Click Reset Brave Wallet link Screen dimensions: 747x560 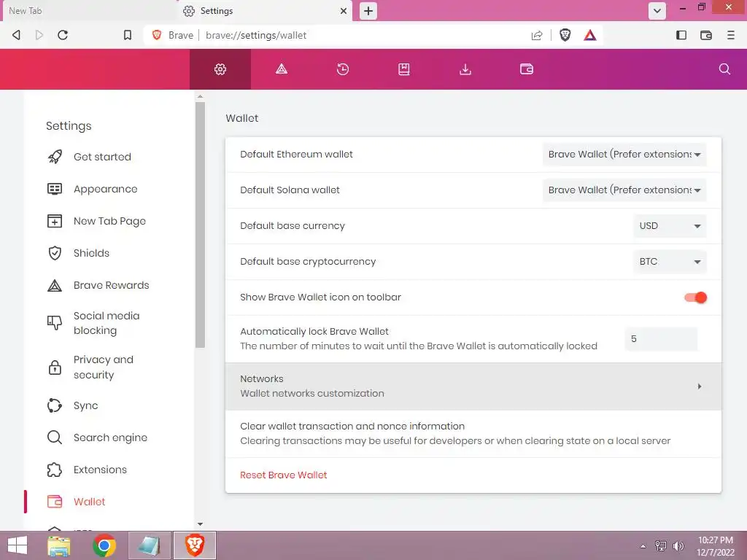(x=284, y=475)
